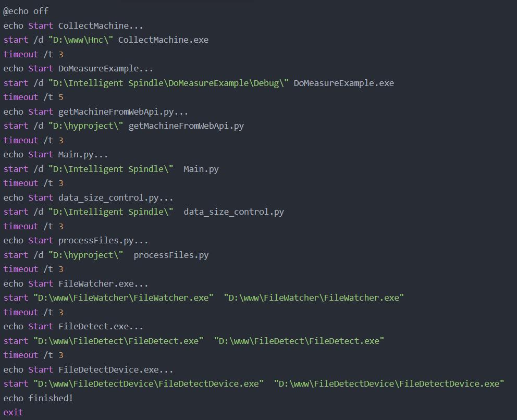The height and width of the screenshot is (420, 517).
Task: Click 'processFiles.py' in start command
Action: click(171, 255)
